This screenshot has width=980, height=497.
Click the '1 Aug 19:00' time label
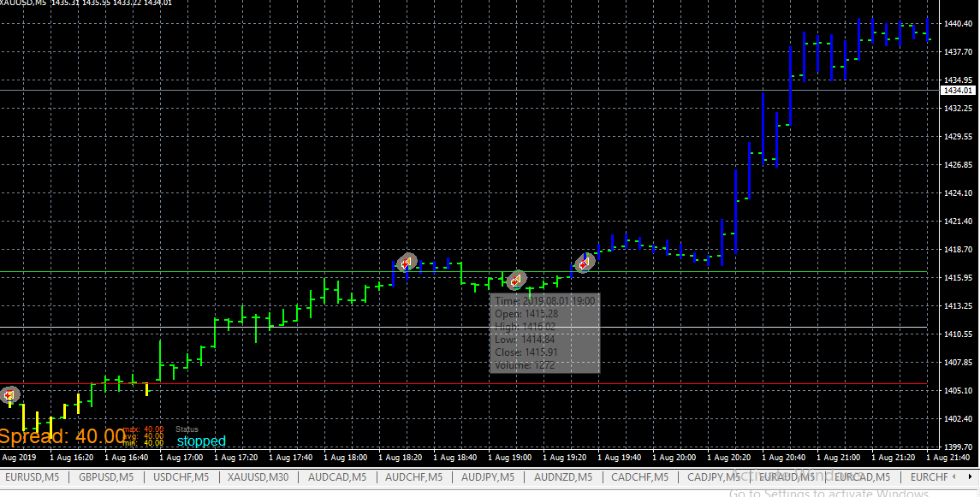coord(511,458)
